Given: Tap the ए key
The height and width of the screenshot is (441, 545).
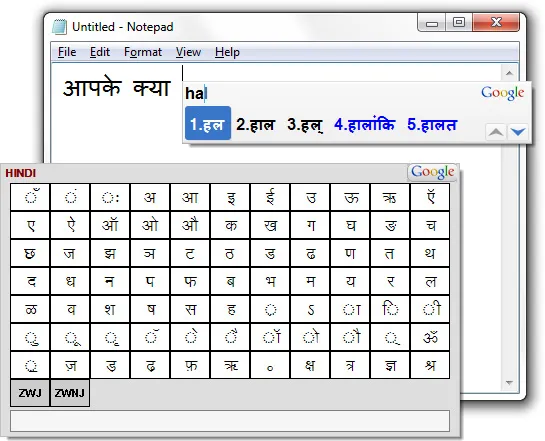Looking at the screenshot, I should point(30,226).
